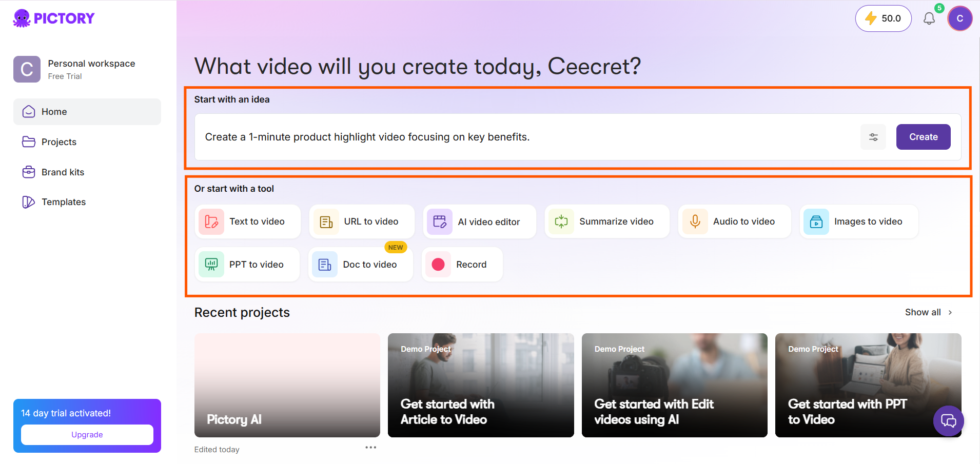
Task: Click the Text to video icon
Action: point(211,221)
